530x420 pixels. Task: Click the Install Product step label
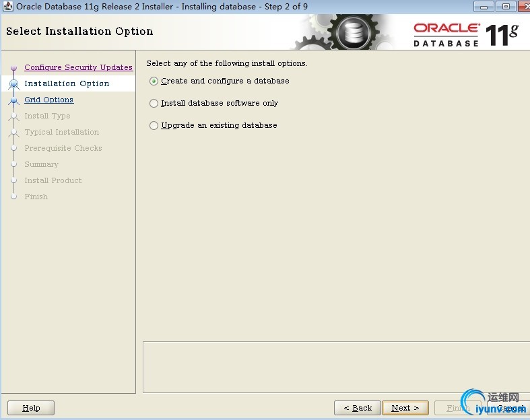pyautogui.click(x=53, y=180)
